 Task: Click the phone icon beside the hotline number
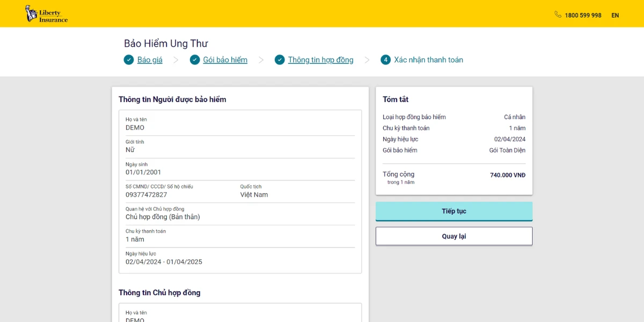[x=558, y=14]
